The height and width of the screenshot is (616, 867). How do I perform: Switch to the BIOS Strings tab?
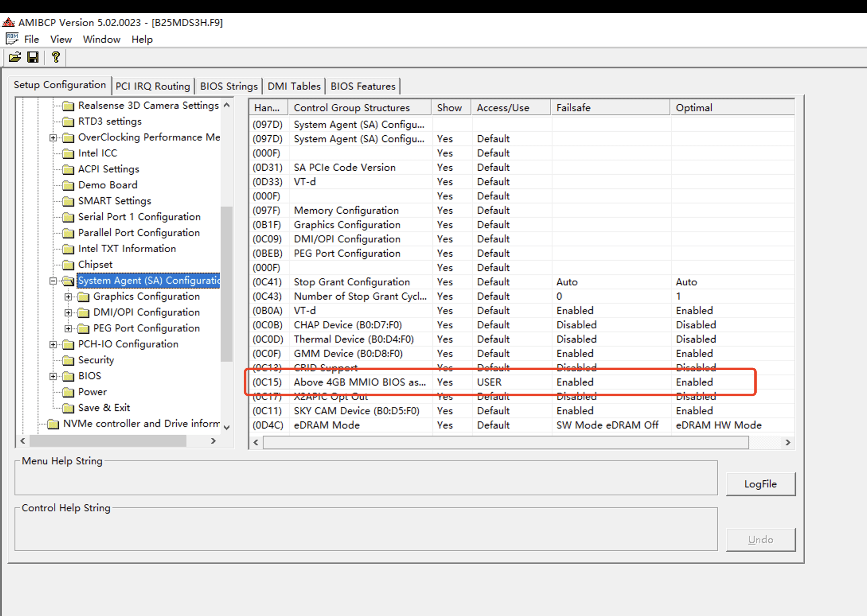click(228, 86)
